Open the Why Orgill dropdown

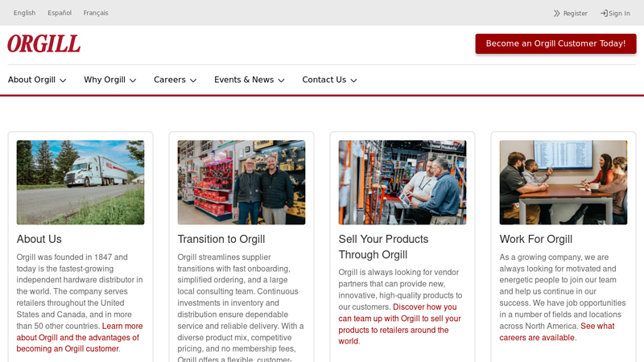coord(110,80)
